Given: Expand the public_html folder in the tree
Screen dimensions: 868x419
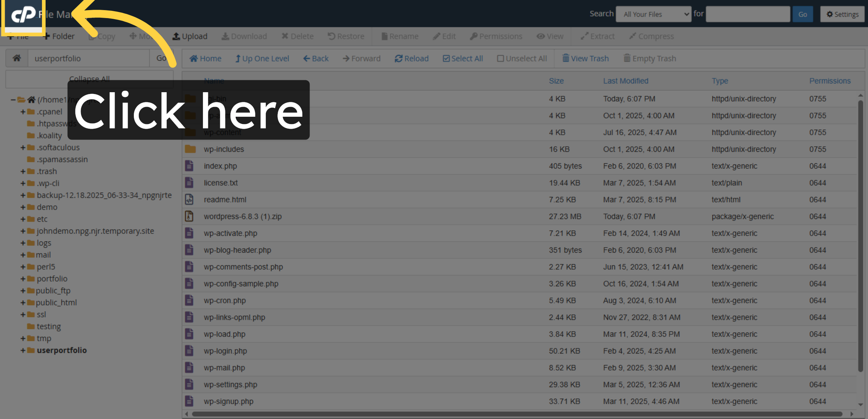Looking at the screenshot, I should [x=23, y=303].
